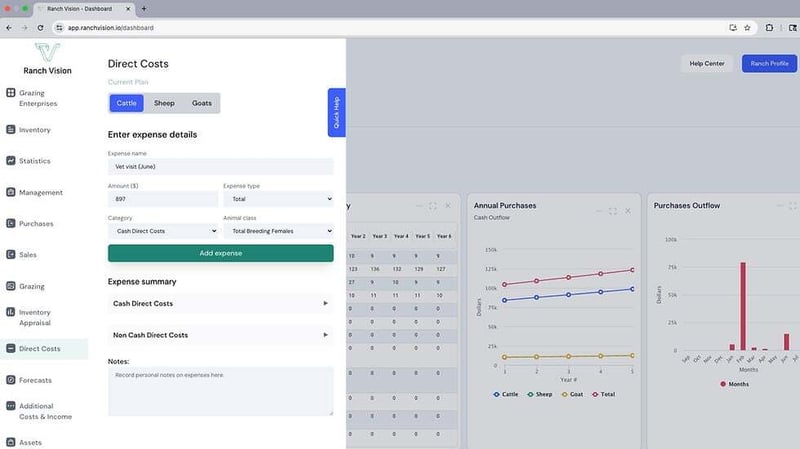800x449 pixels.
Task: Open the Expense type dropdown
Action: tap(277, 199)
